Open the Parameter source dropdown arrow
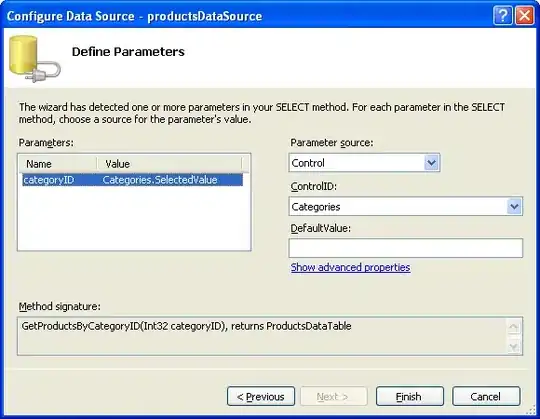The image size is (540, 419). point(432,163)
